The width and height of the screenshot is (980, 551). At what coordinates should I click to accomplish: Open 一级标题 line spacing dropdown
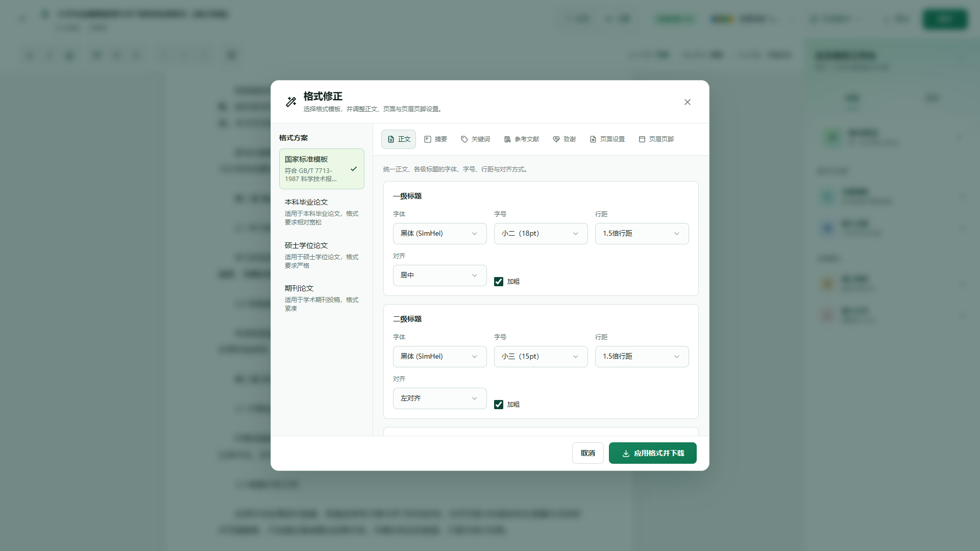[642, 234]
